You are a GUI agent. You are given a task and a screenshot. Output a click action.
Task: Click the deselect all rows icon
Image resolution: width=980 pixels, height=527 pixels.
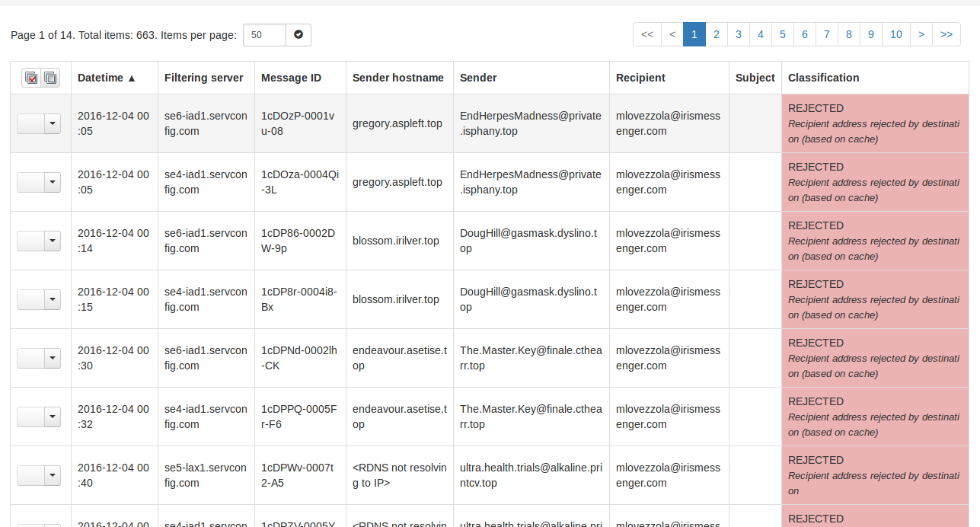click(50, 78)
